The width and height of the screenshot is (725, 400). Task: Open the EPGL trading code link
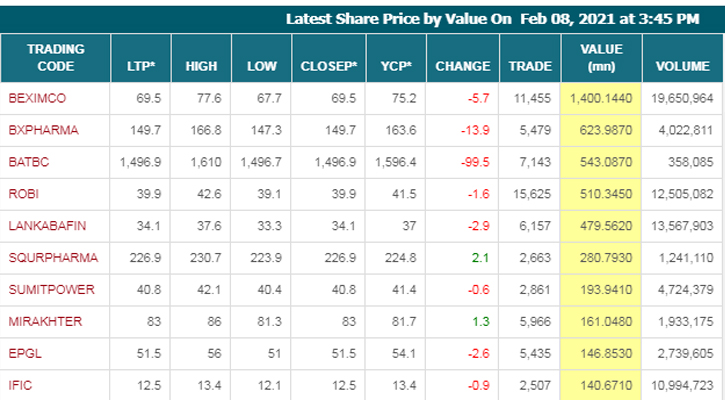[23, 354]
